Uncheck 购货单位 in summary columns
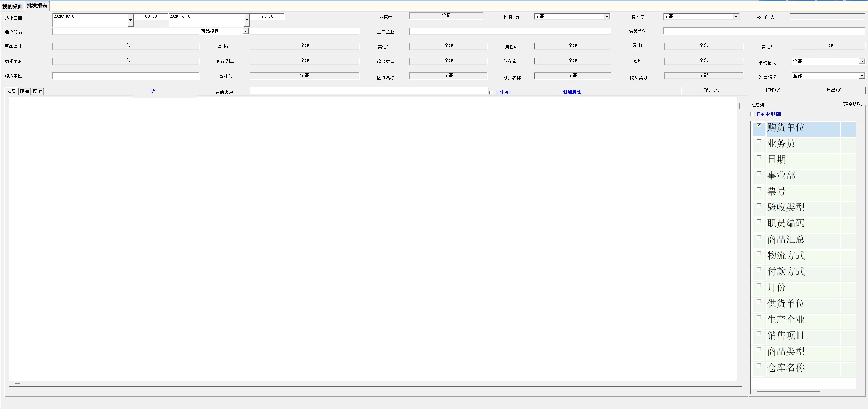Viewport: 868px width, 409px height. (759, 125)
